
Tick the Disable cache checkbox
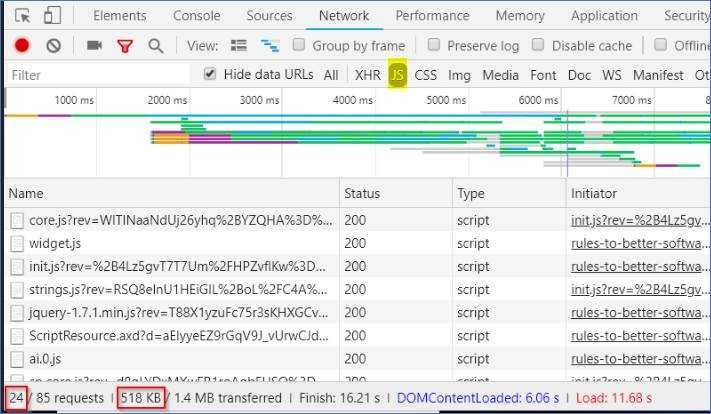[x=539, y=45]
